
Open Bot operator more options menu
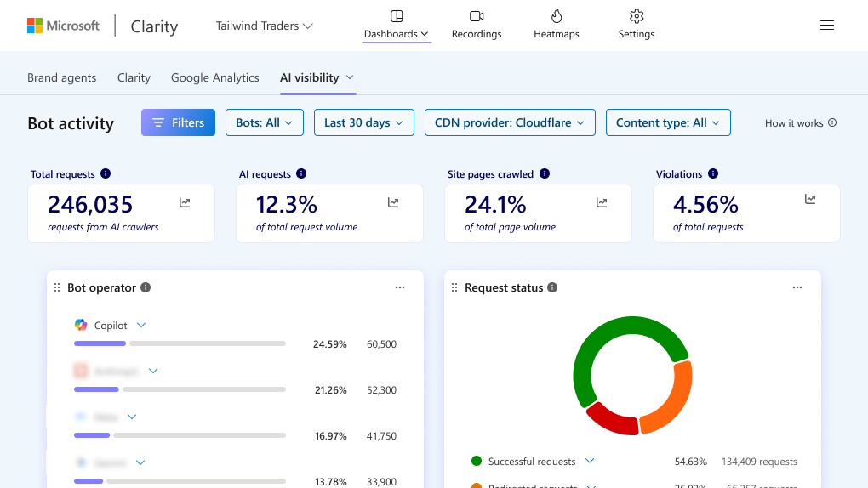pos(400,287)
